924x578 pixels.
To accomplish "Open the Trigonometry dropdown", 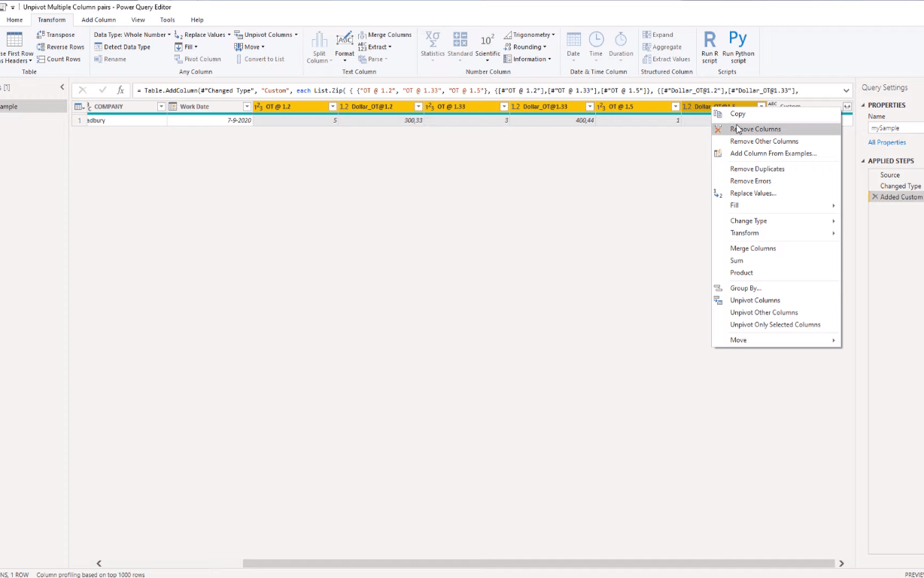I will click(x=530, y=35).
